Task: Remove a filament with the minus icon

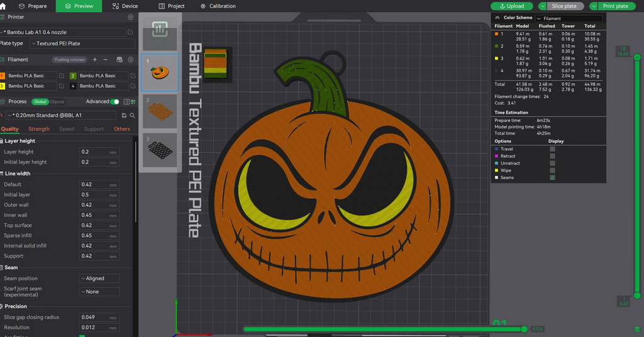Action: pos(106,60)
